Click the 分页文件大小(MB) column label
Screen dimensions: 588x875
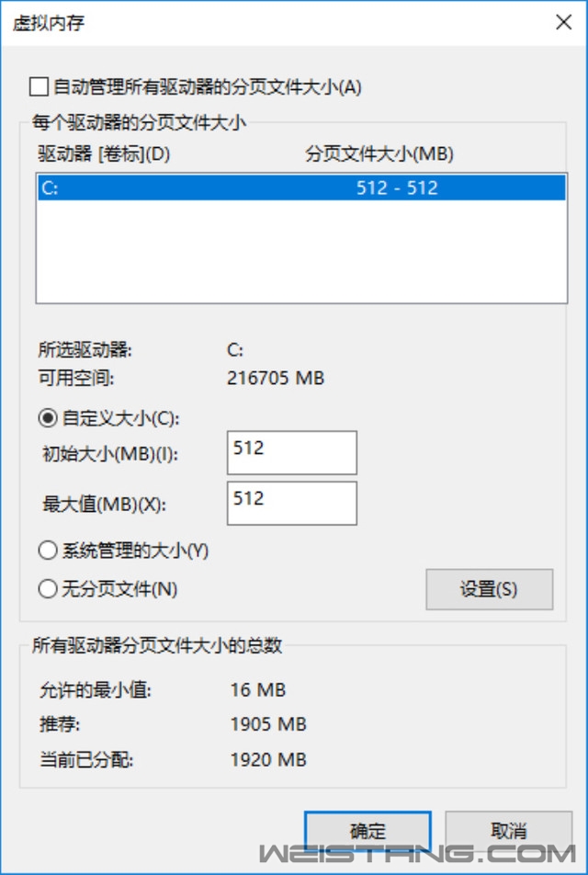point(379,153)
